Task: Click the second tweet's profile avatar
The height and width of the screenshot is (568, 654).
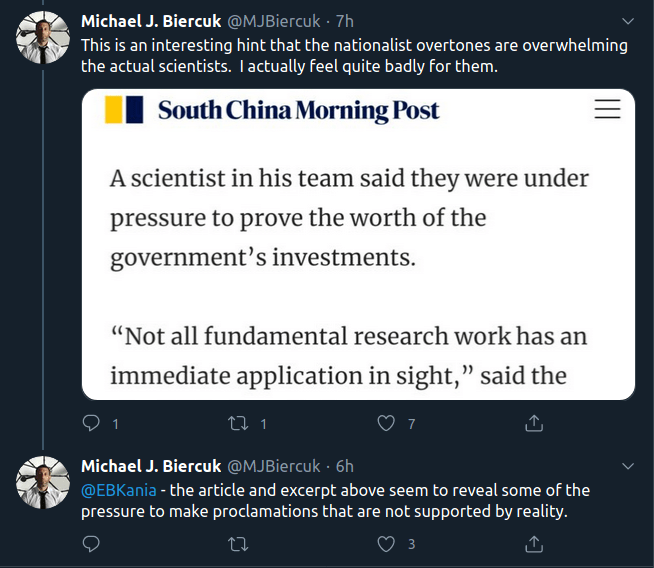Action: 40,482
